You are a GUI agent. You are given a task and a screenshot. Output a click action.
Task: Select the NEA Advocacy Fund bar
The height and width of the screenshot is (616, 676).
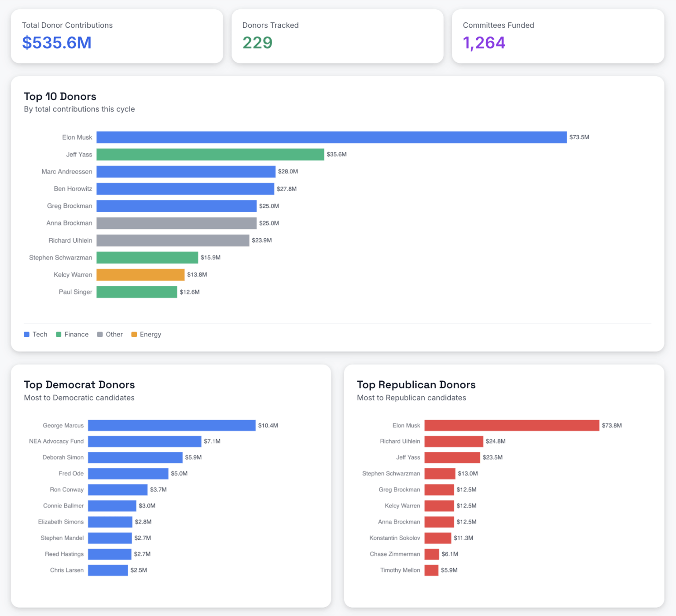click(x=144, y=441)
